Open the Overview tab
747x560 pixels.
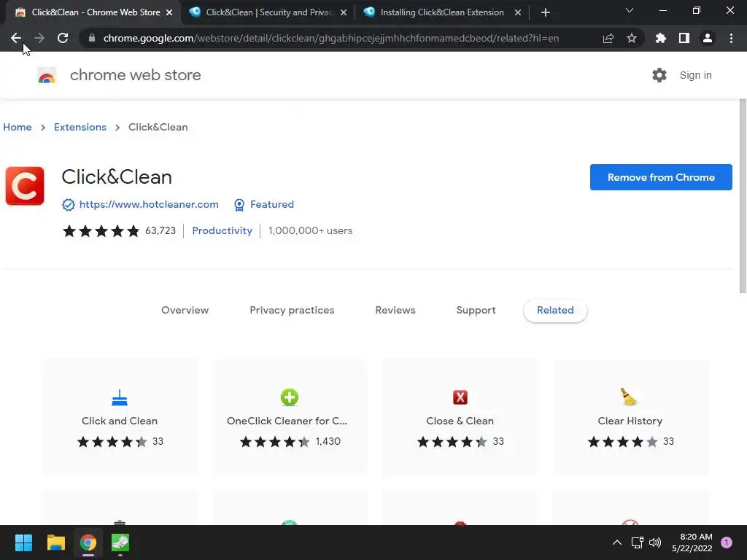click(x=185, y=310)
